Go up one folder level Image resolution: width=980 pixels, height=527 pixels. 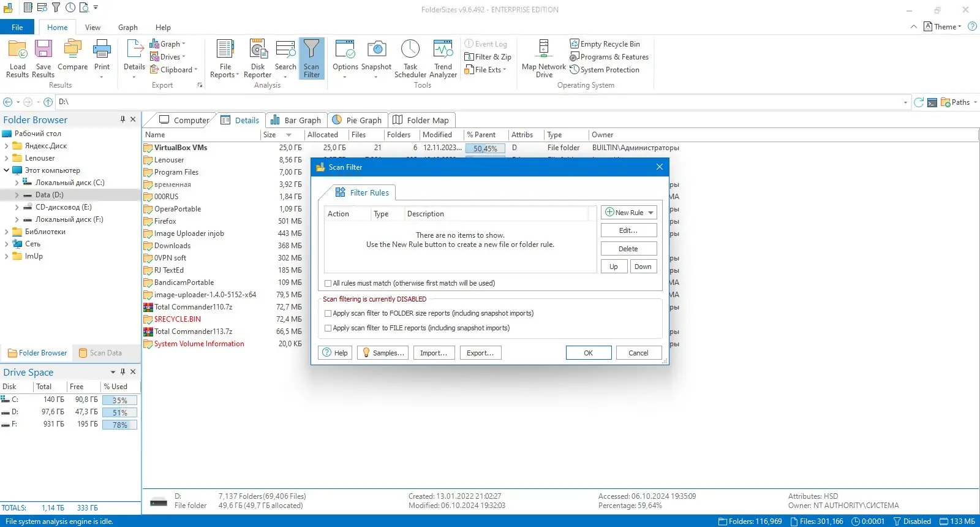click(48, 102)
